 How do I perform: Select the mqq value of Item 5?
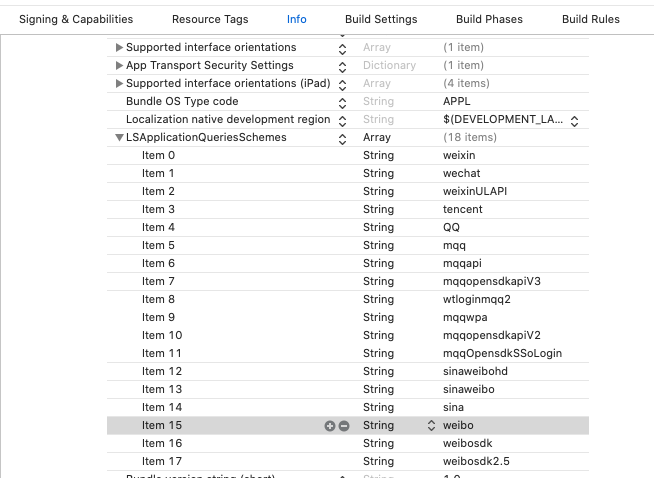(x=454, y=245)
